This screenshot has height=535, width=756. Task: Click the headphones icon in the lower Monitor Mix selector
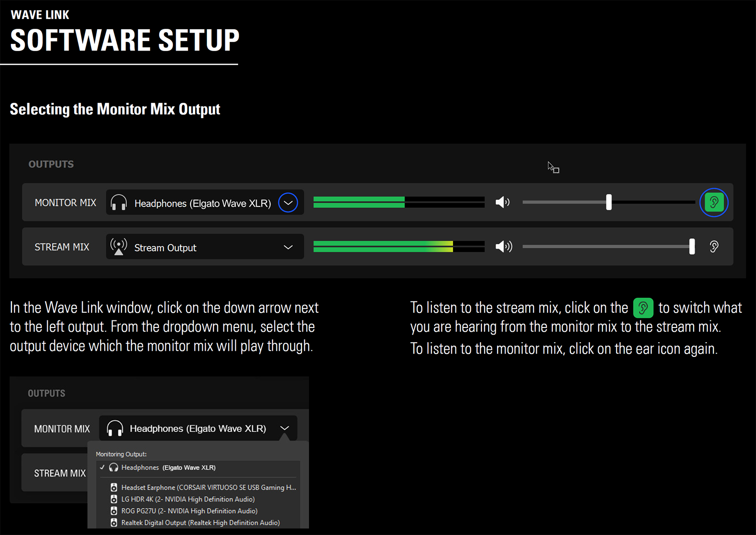click(115, 428)
